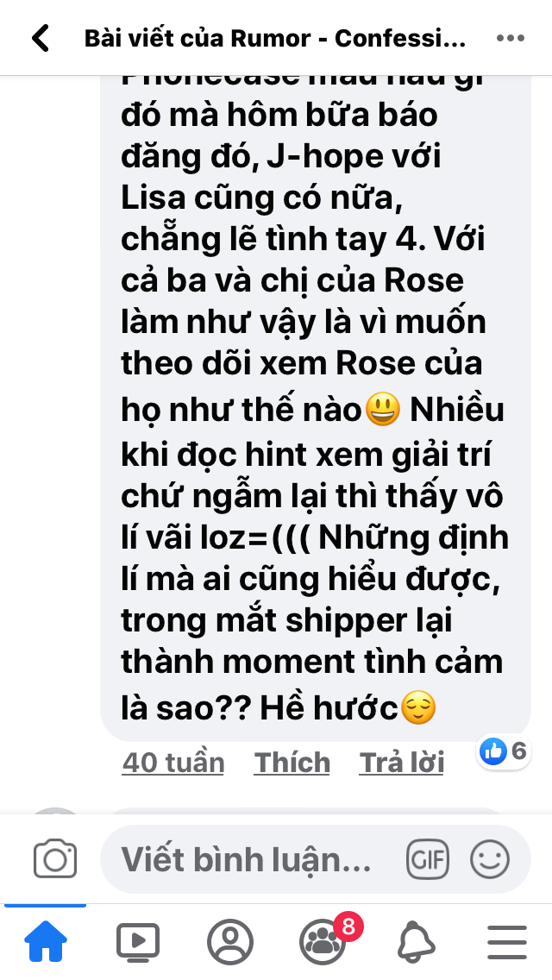Switch to the Watch video tab
Image resolution: width=552 pixels, height=980 pixels.
[138, 941]
